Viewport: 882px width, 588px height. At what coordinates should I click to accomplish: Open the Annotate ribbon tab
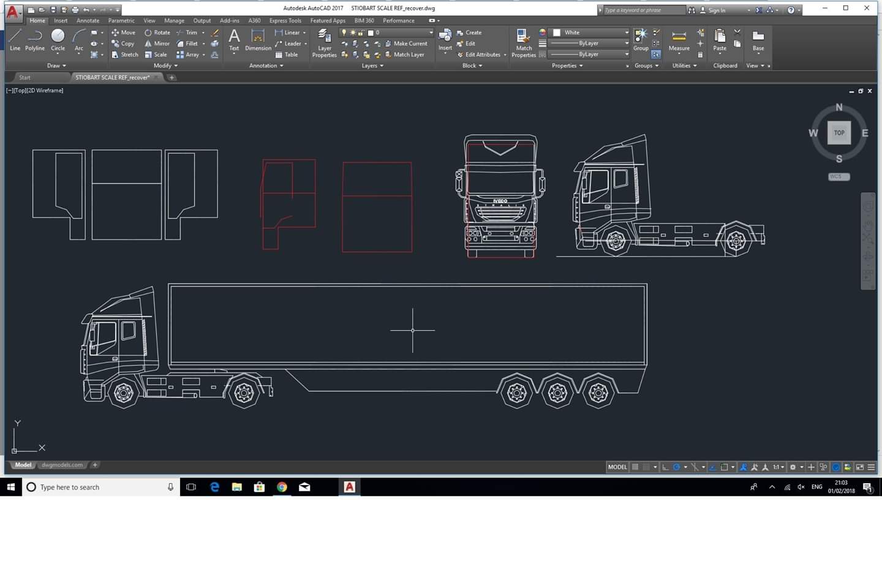click(x=88, y=20)
